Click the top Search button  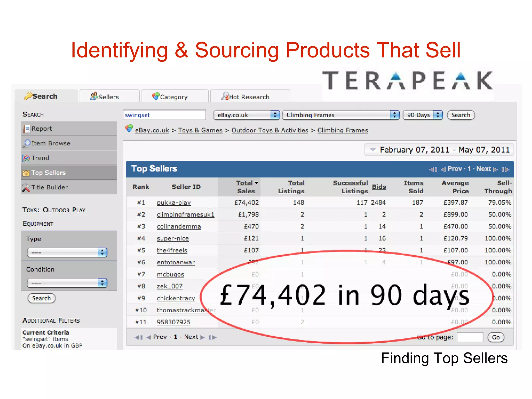tap(461, 115)
